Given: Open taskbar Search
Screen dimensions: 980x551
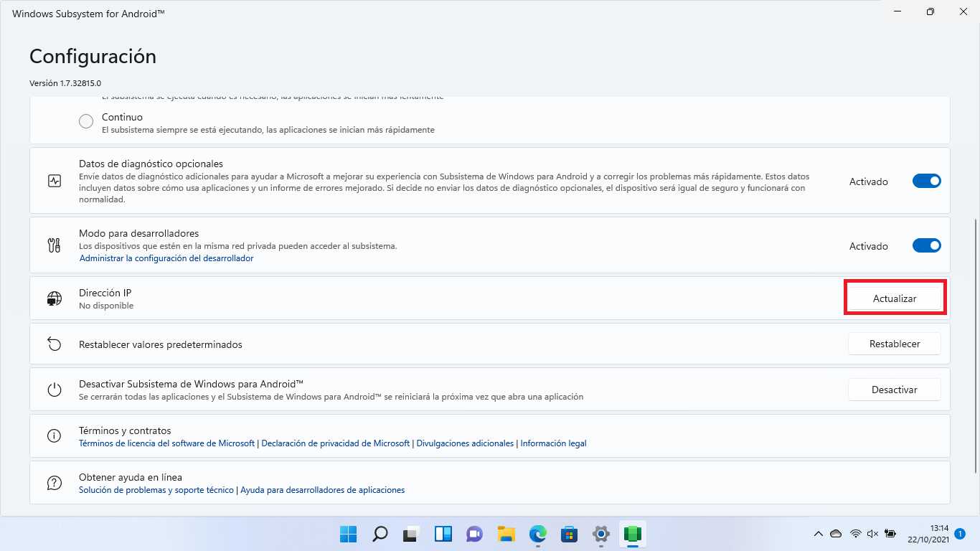Looking at the screenshot, I should point(380,534).
